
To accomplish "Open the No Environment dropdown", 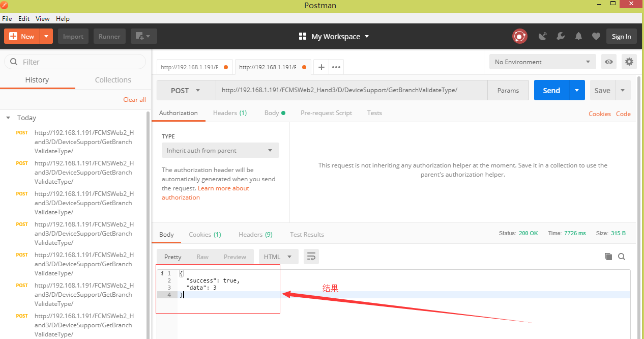I will pyautogui.click(x=543, y=62).
